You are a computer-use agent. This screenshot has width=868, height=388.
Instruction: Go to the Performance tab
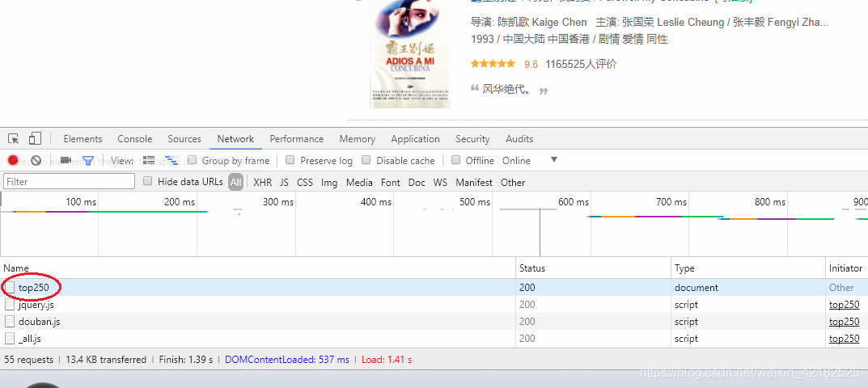coord(297,139)
